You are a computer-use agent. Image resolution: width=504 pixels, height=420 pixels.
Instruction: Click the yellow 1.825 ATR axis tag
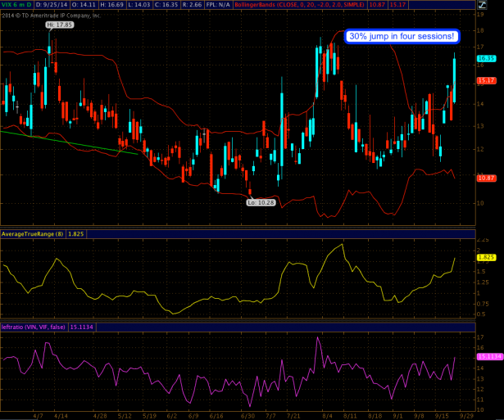(x=486, y=256)
